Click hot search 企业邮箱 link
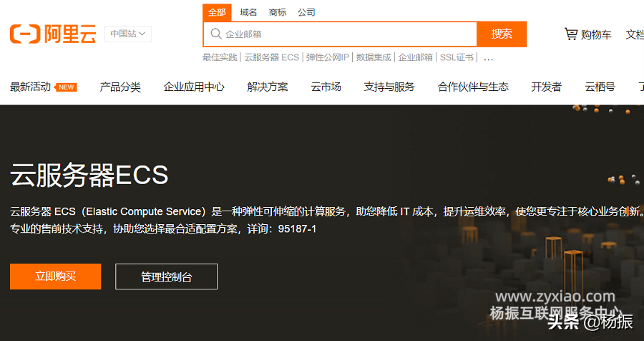The height and width of the screenshot is (341, 644). tap(415, 57)
